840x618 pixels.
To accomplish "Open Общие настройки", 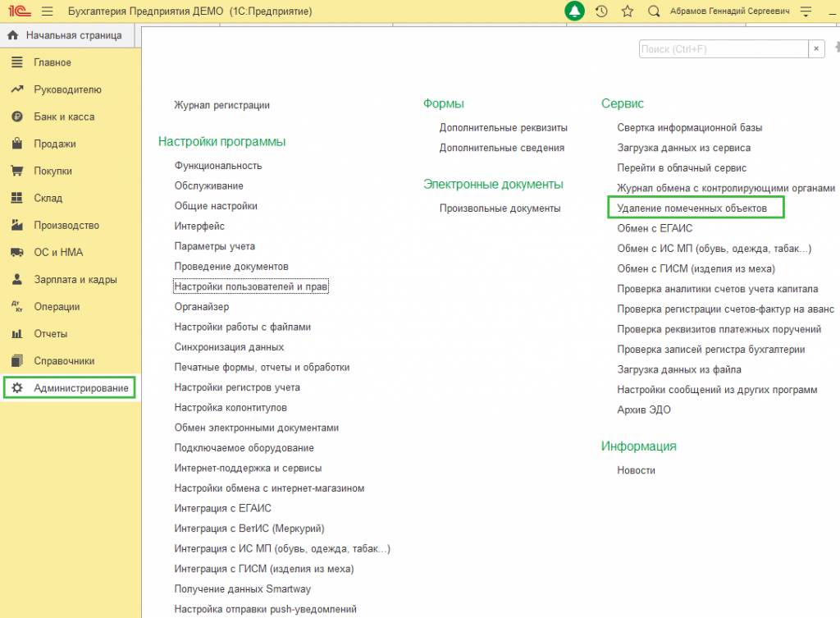I will 216,206.
